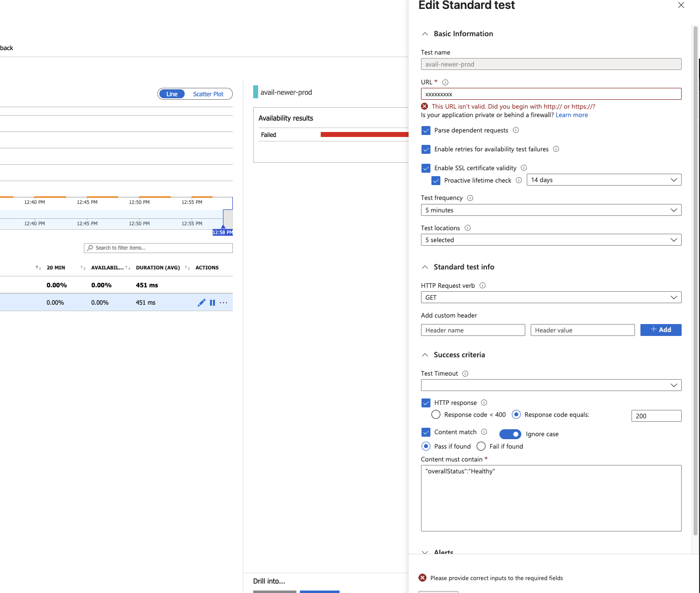Collapse the Basic Information section
The width and height of the screenshot is (700, 593).
pyautogui.click(x=425, y=34)
